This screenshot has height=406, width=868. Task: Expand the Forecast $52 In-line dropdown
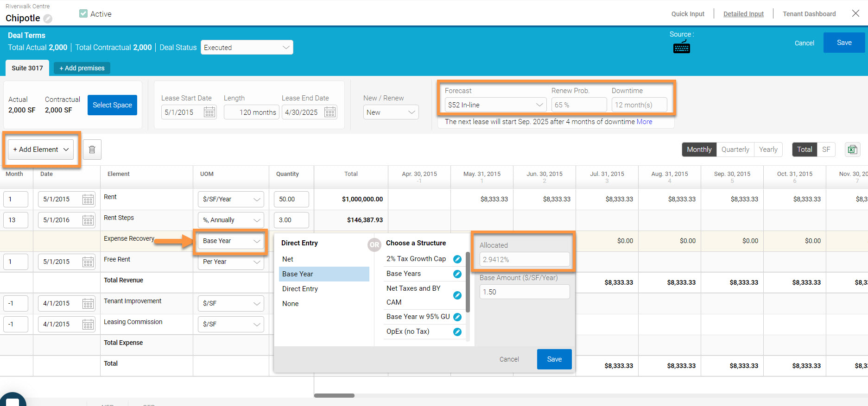(494, 105)
